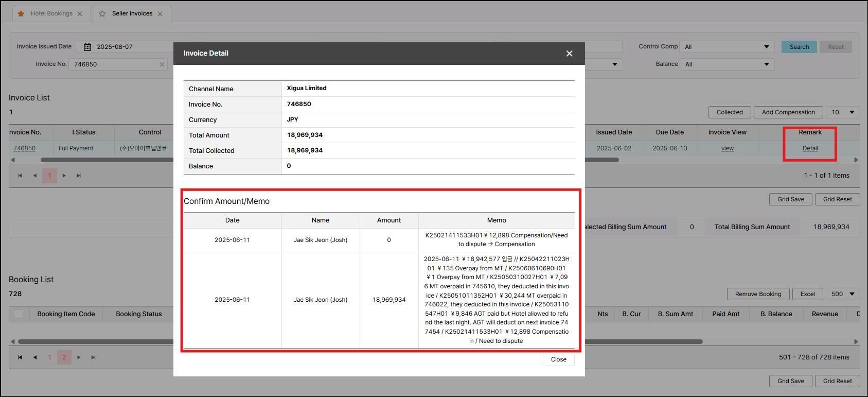Click the Add Compensation button
This screenshot has width=868, height=397.
(788, 112)
